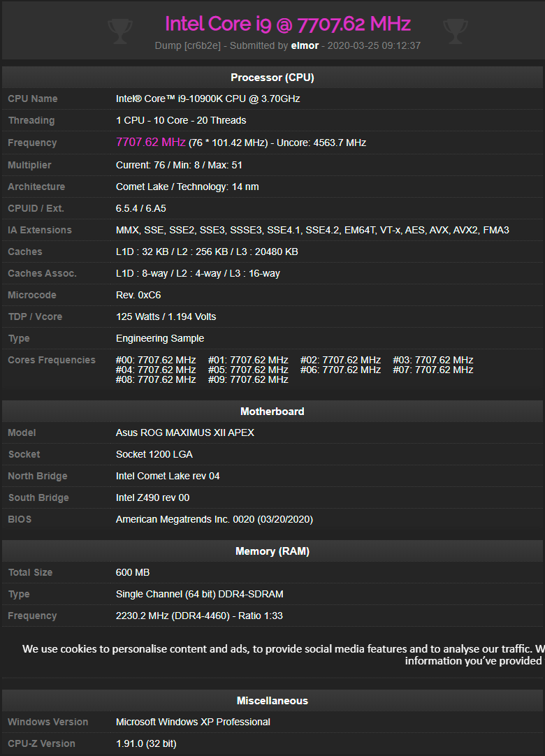This screenshot has height=756, width=545.
Task: Click multiplier value 'Current: 76 / Min: 8 / Max: 51'
Action: tap(179, 165)
